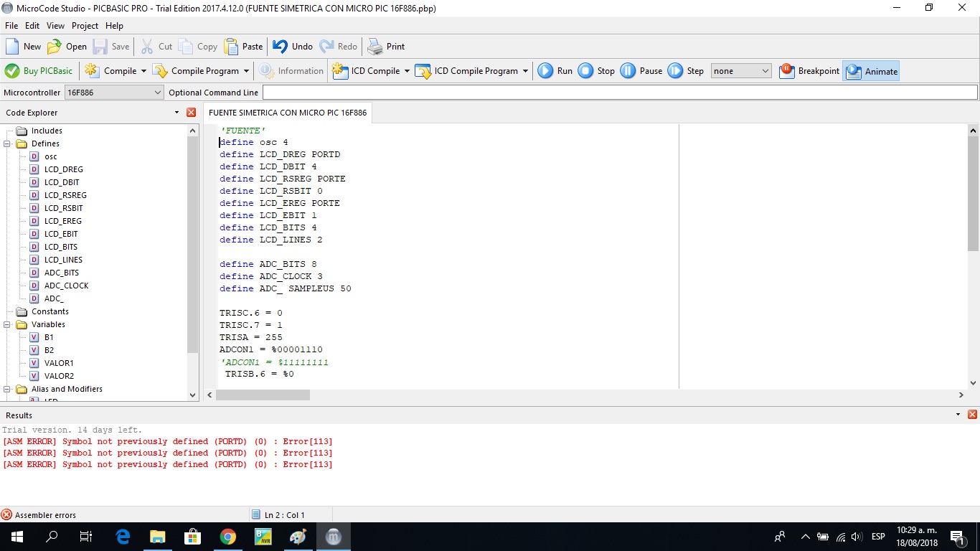Open the Project menu
980x551 pixels.
pyautogui.click(x=85, y=26)
